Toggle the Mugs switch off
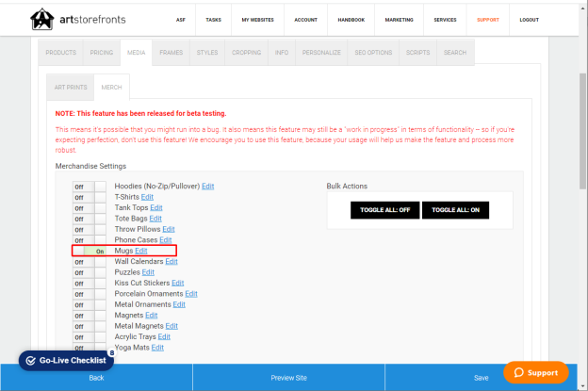This screenshot has height=391, width=588. click(x=90, y=251)
